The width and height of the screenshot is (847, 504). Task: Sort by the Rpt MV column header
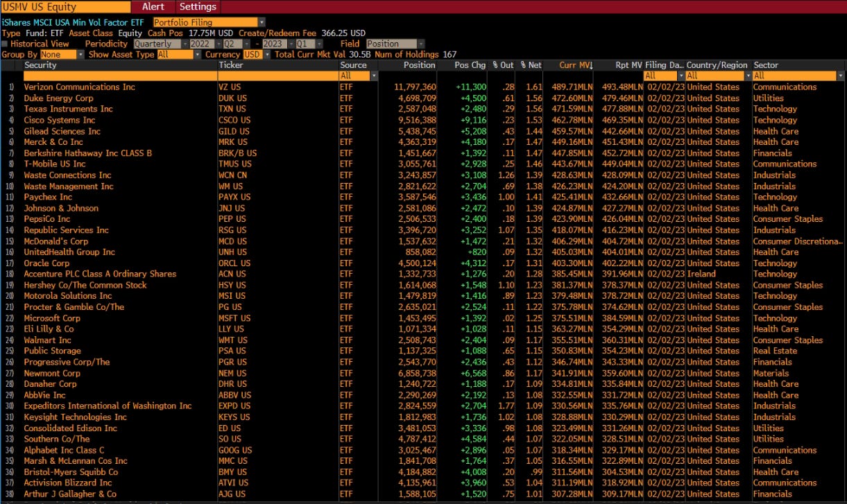point(628,65)
